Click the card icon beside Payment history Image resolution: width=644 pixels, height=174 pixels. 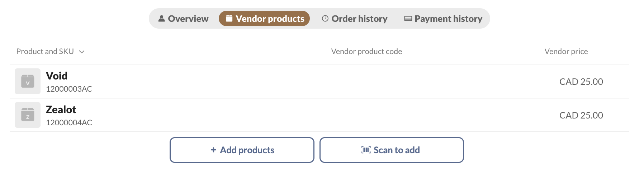(x=408, y=19)
